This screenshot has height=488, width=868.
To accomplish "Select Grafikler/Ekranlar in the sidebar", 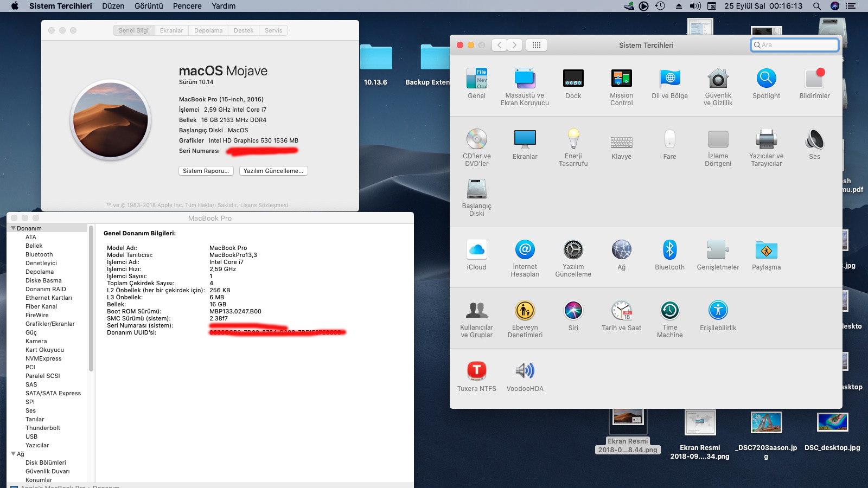I will pyautogui.click(x=50, y=324).
